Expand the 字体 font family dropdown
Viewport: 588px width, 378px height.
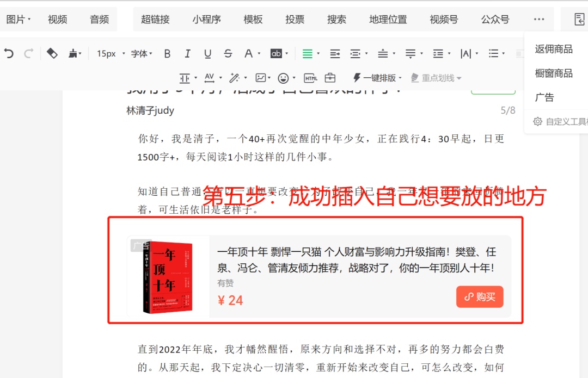(142, 53)
